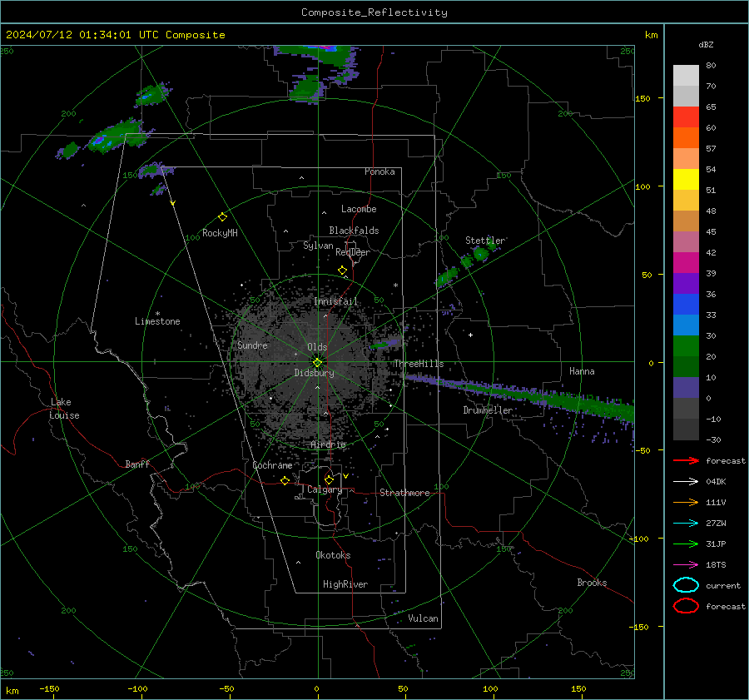Viewport: 749px width, 700px height.
Task: Click the 'dBZ' label above color scale
Action: [x=706, y=45]
